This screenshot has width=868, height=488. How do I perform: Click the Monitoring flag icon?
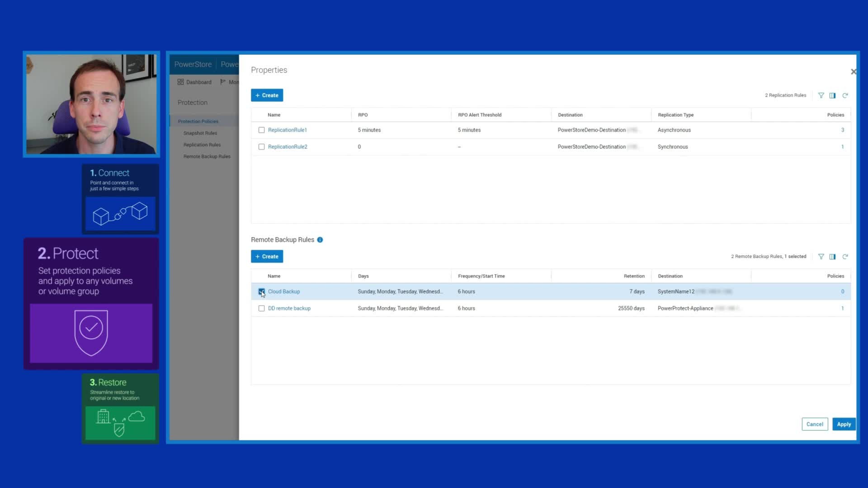tap(223, 82)
